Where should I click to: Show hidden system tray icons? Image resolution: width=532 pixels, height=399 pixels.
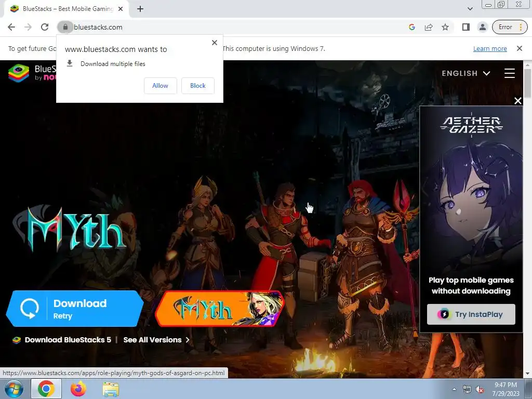tap(454, 389)
